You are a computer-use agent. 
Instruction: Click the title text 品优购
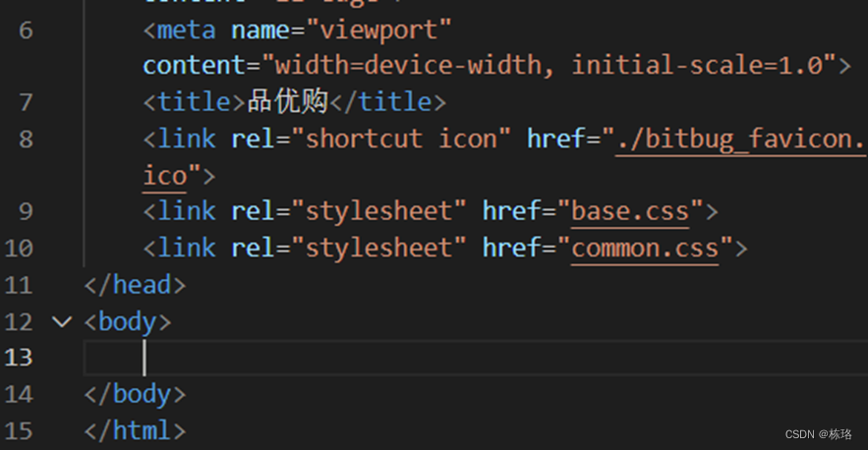coord(288,102)
